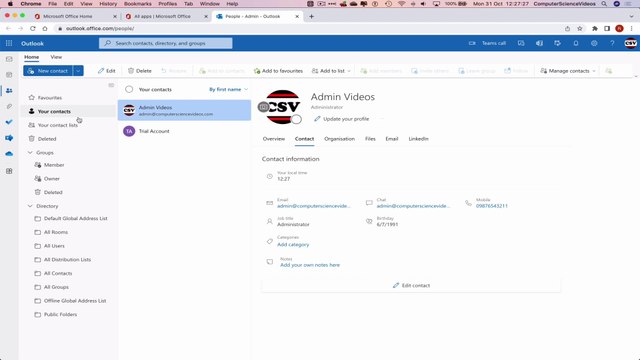Open the Email tab
The height and width of the screenshot is (360, 640).
(x=391, y=139)
